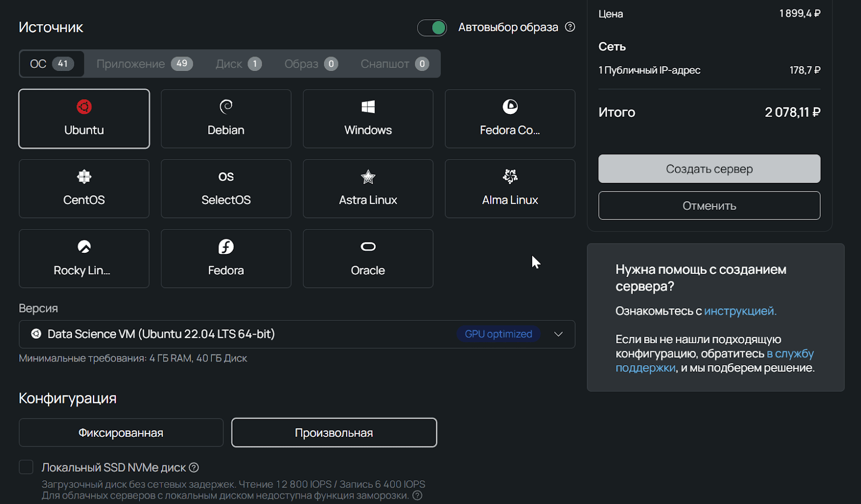Select the Fedora CoreOS icon
The height and width of the screenshot is (504, 861).
coord(510,107)
